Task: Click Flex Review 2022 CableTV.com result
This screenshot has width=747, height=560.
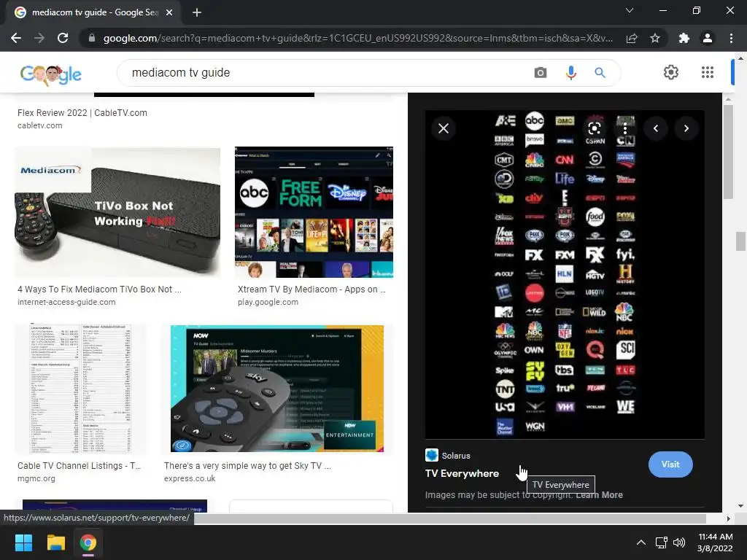Action: [82, 113]
